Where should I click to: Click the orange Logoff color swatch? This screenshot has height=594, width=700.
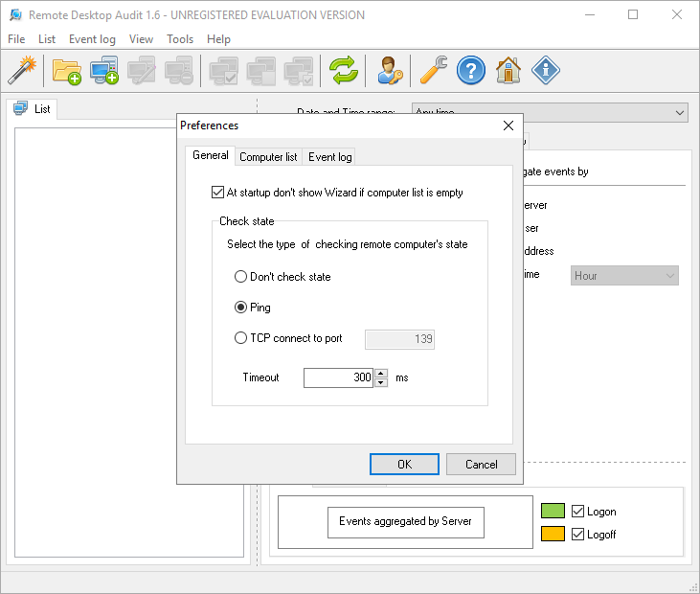pyautogui.click(x=553, y=535)
